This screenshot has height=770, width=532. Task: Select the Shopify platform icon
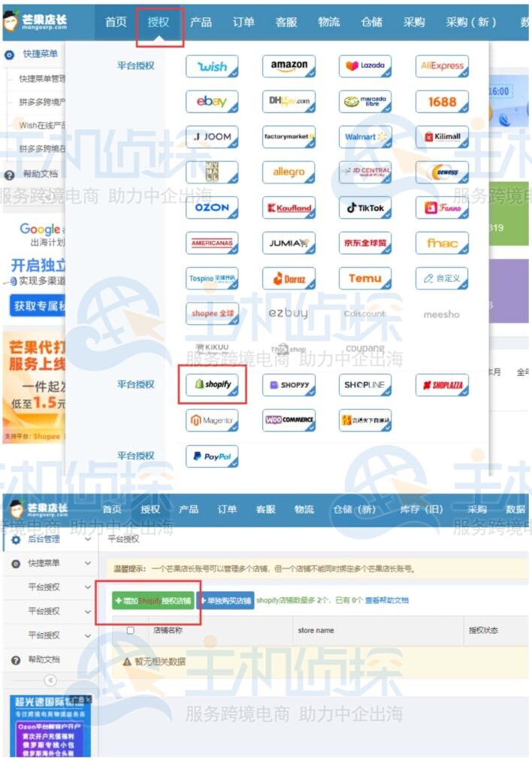pos(213,384)
